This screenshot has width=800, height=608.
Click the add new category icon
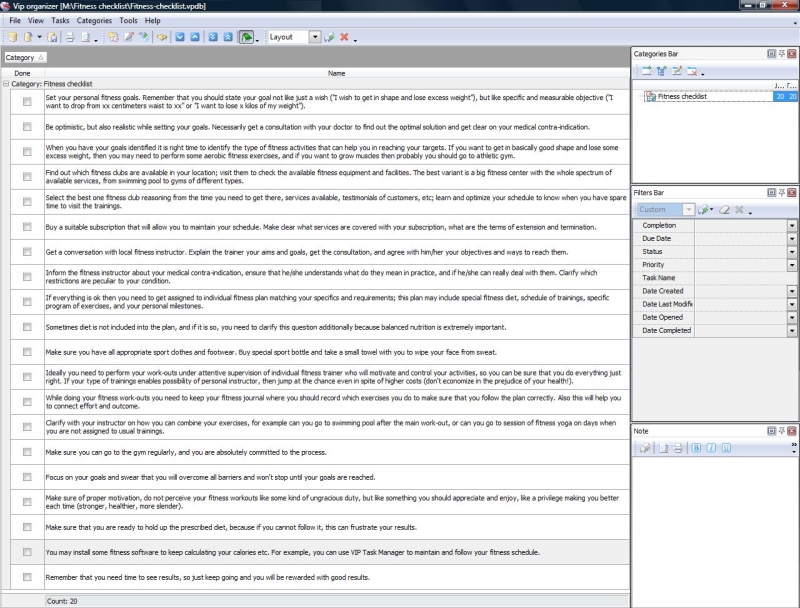click(x=646, y=71)
